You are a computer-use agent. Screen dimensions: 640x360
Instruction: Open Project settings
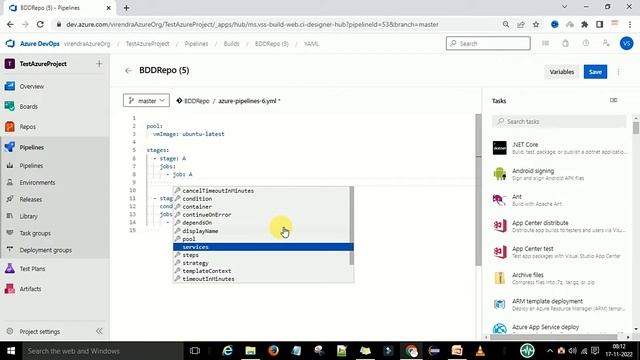click(x=39, y=331)
